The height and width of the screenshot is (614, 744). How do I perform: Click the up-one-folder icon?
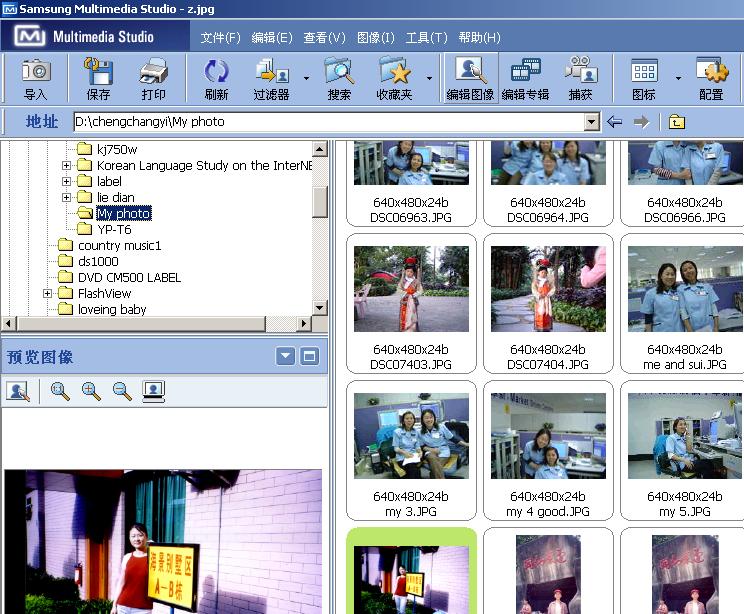(677, 122)
